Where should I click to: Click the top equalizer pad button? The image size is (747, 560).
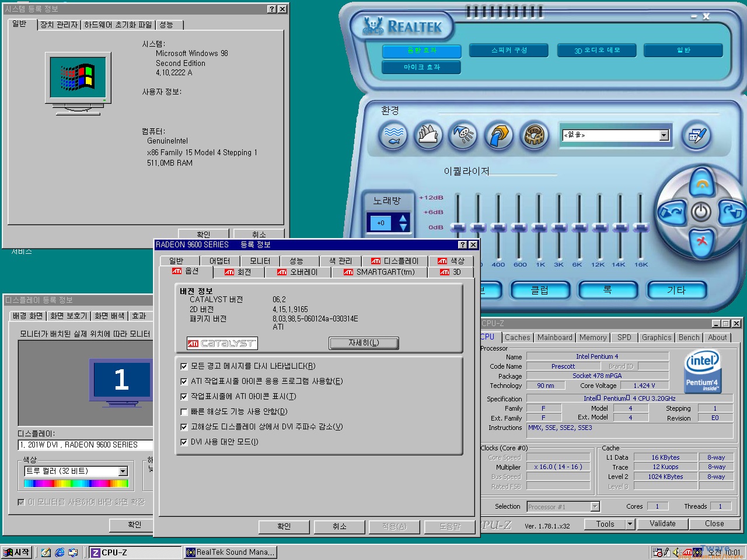(702, 183)
